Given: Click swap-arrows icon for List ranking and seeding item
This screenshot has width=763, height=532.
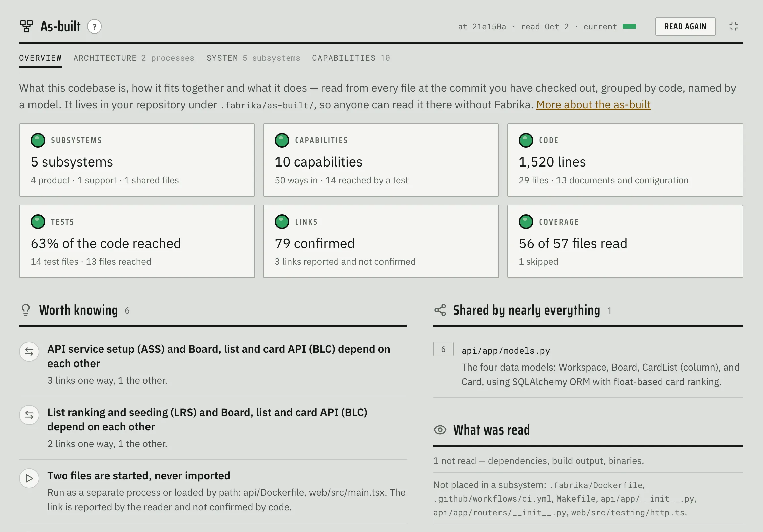Looking at the screenshot, I should click(x=29, y=415).
